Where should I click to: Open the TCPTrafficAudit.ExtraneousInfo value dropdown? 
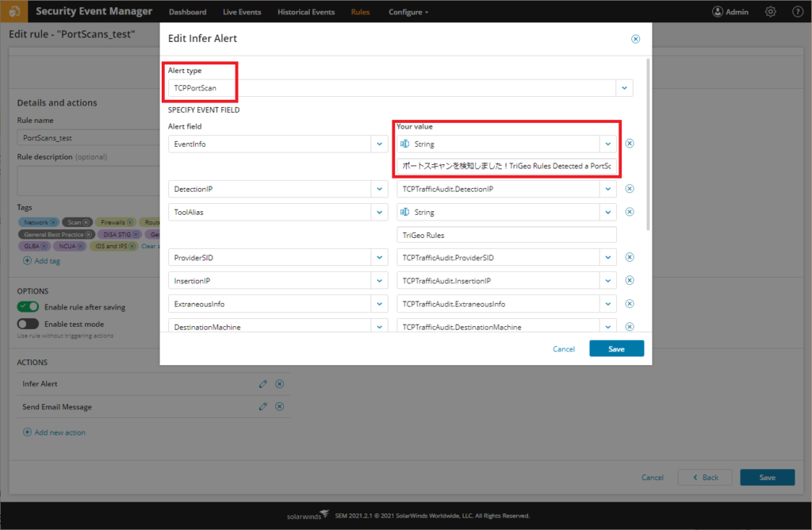(x=608, y=304)
